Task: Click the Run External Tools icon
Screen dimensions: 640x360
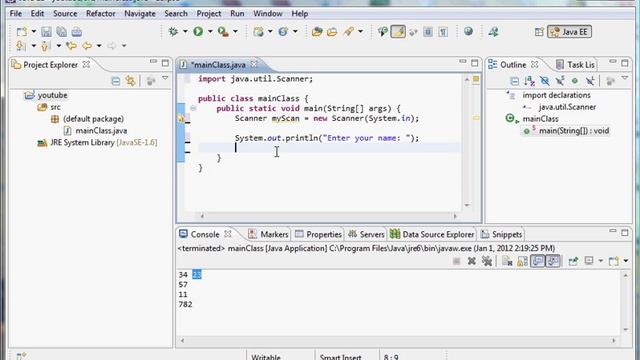Action: [223, 31]
